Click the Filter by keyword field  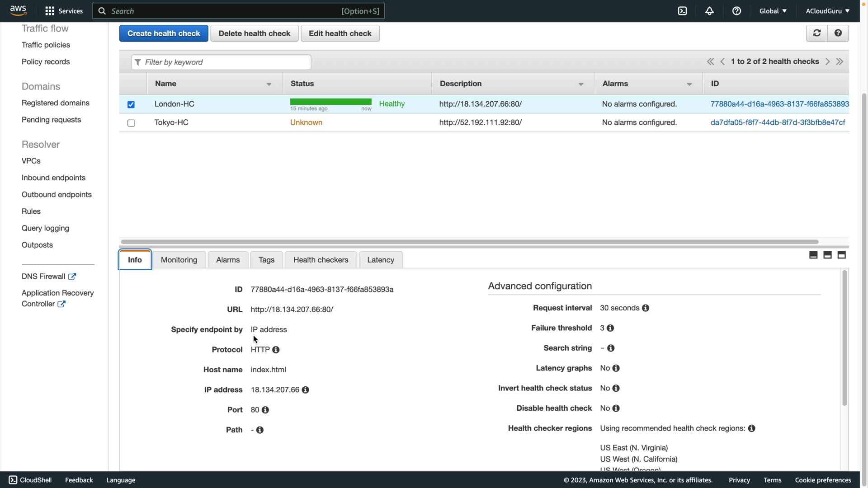pyautogui.click(x=222, y=62)
